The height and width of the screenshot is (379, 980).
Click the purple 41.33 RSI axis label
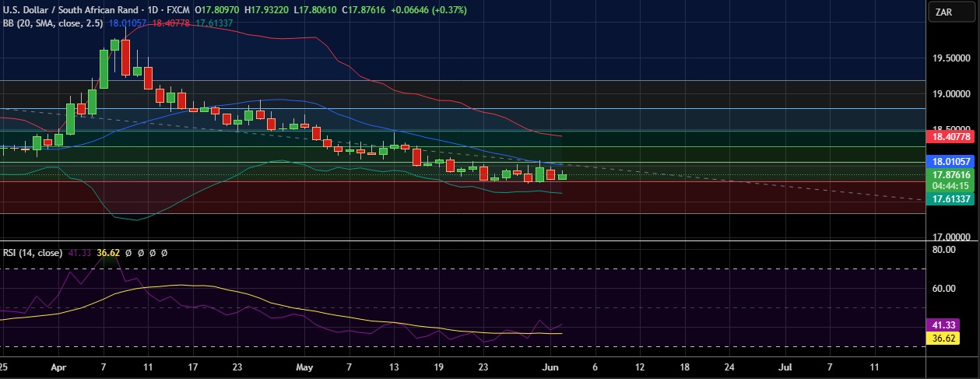pyautogui.click(x=943, y=325)
